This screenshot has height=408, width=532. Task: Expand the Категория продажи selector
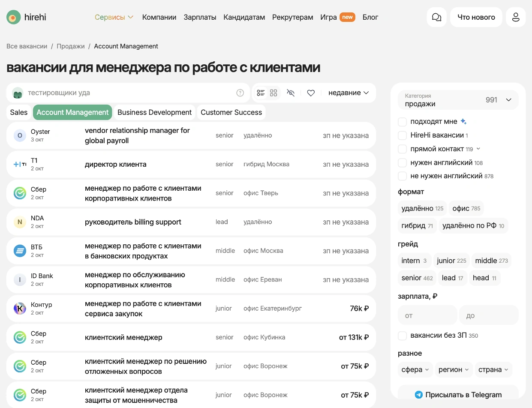(458, 100)
